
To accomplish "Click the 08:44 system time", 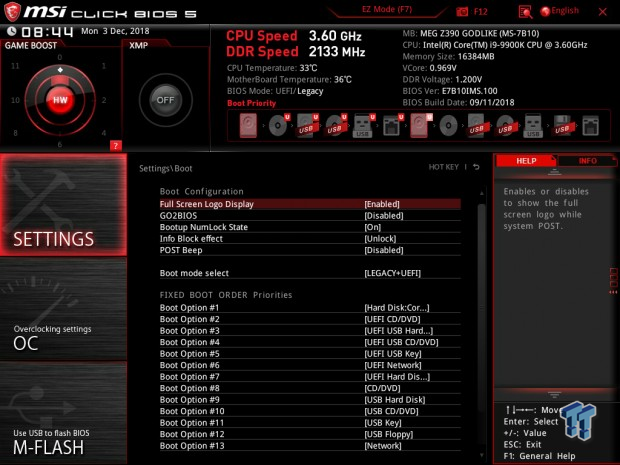I will pos(47,32).
